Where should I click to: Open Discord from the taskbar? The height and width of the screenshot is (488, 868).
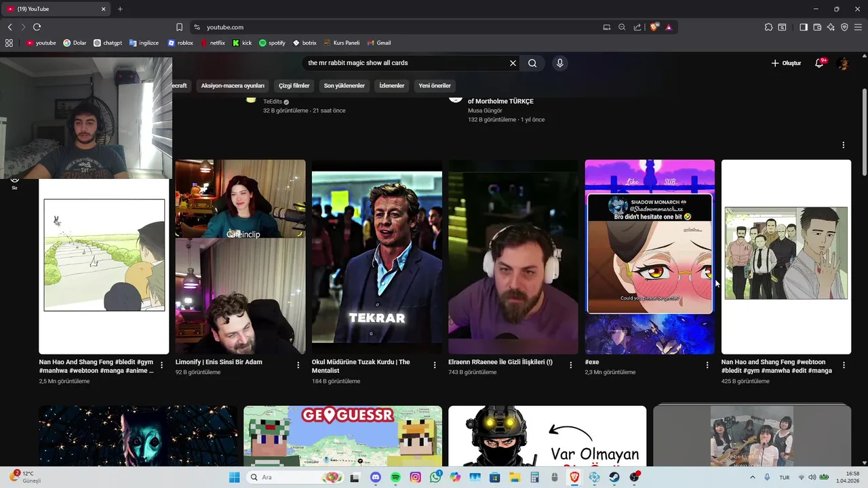(x=376, y=477)
